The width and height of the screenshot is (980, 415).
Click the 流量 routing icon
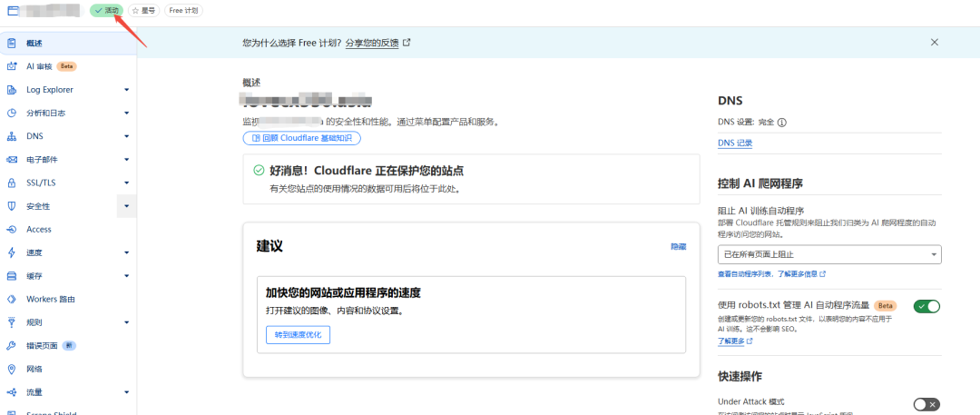click(x=11, y=392)
